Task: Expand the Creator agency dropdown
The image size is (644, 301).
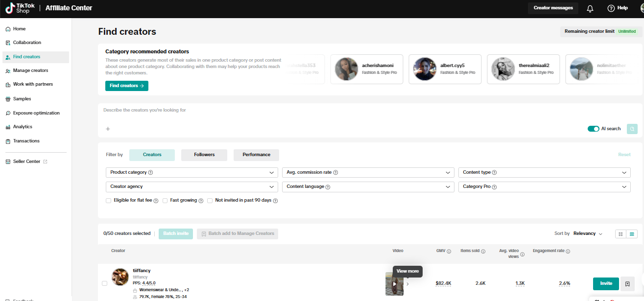Action: pos(192,187)
